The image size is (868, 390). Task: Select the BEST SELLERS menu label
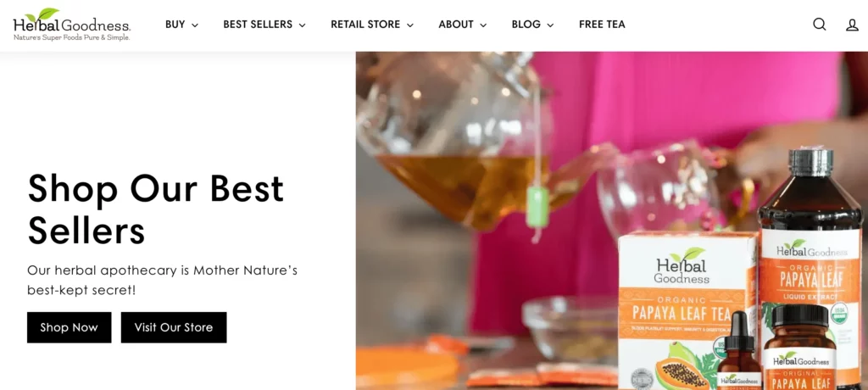point(258,25)
